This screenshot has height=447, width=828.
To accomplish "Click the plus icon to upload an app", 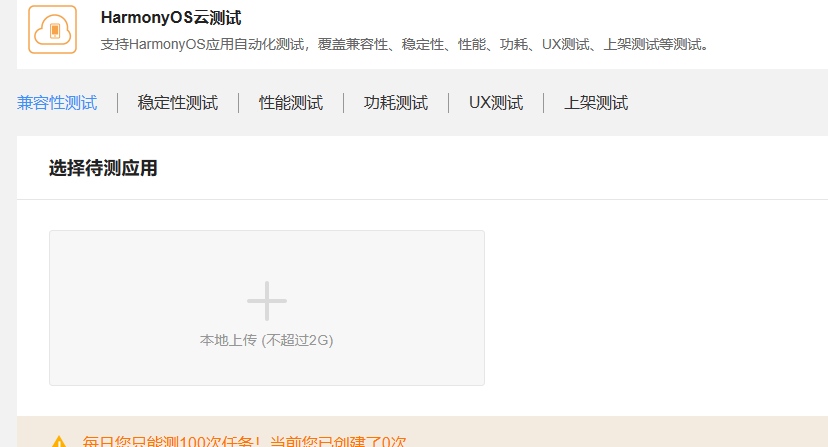I will tap(267, 301).
